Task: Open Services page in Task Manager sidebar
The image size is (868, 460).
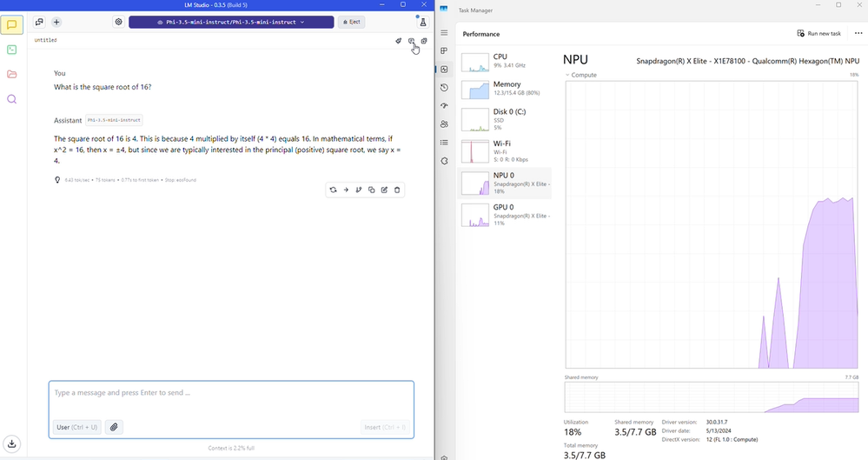Action: coord(444,161)
